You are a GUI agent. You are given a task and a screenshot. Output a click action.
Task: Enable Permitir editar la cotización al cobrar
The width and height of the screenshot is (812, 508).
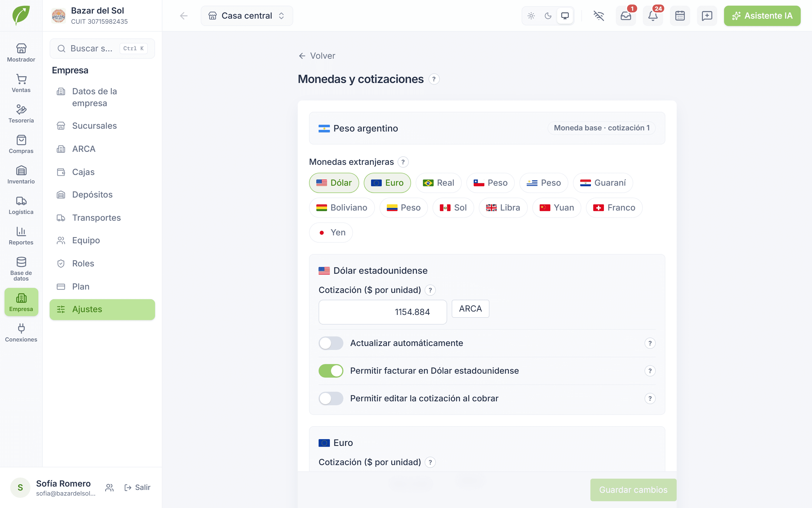click(x=331, y=398)
